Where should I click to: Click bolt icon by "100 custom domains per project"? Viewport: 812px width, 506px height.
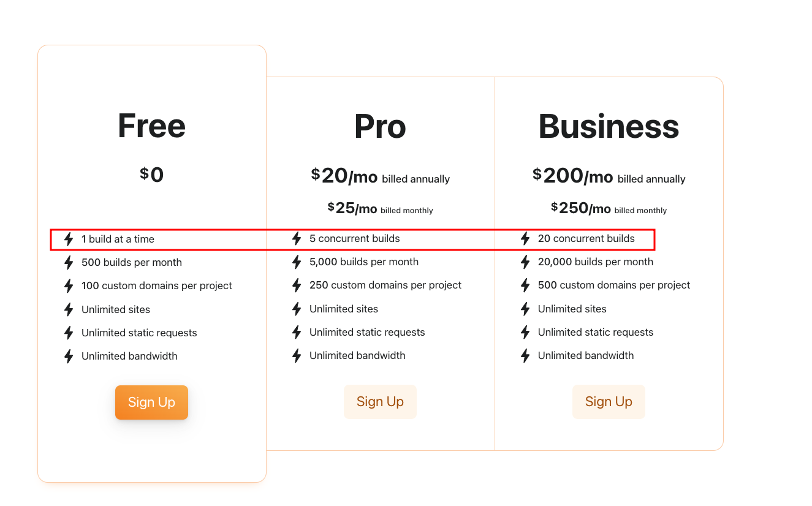point(69,286)
